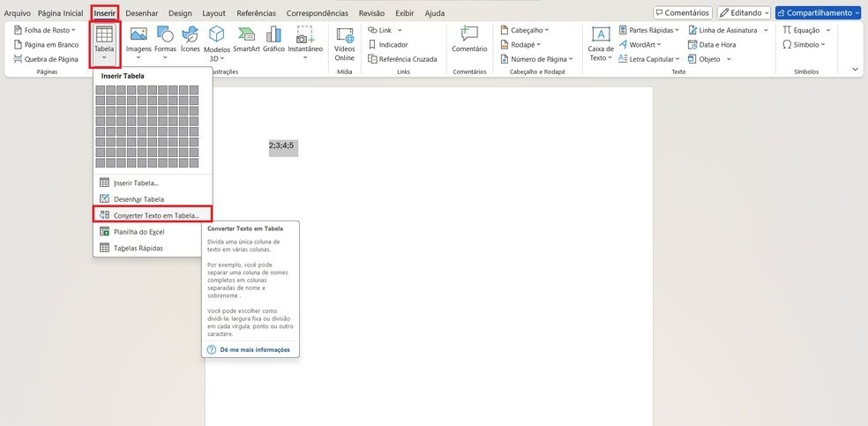Open the Instantâneo screenshot tool
The image size is (868, 426).
305,43
